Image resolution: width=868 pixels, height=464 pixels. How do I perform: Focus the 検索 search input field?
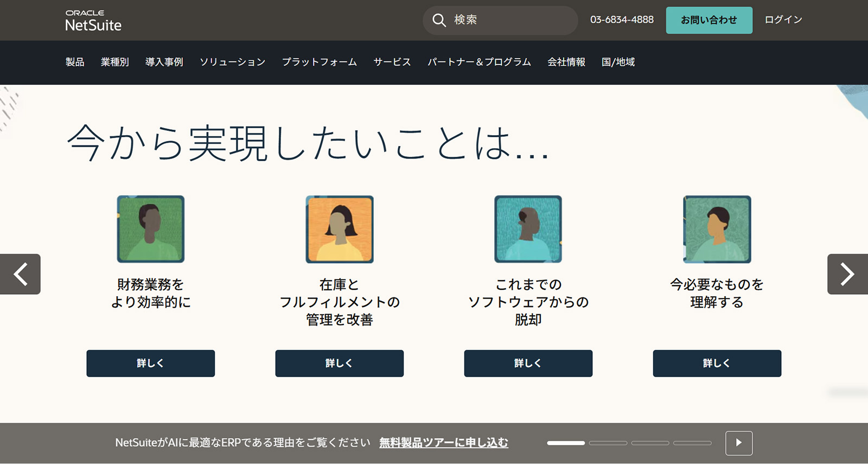coord(510,20)
